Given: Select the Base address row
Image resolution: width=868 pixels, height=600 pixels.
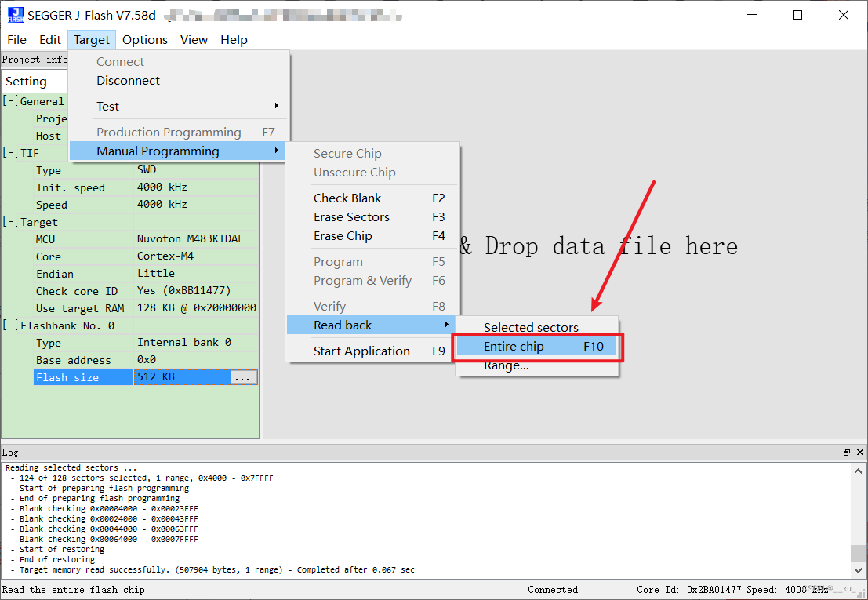Looking at the screenshot, I should [146, 360].
